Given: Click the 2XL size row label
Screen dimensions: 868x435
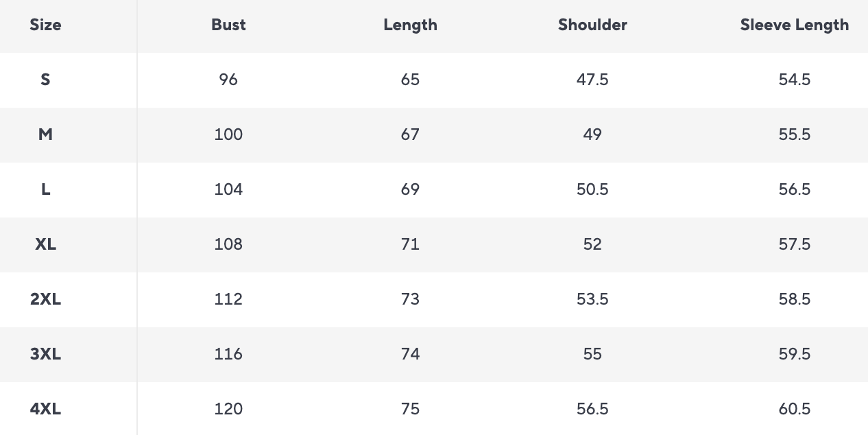Looking at the screenshot, I should pyautogui.click(x=45, y=299).
